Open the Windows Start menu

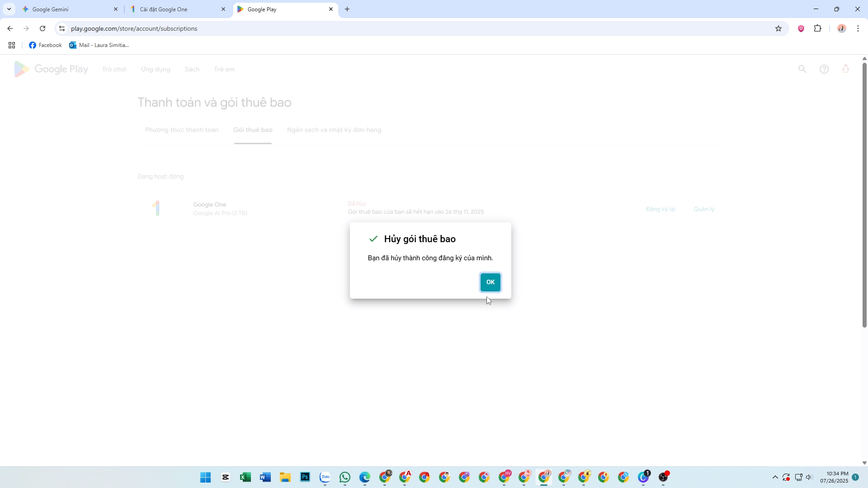point(205,477)
